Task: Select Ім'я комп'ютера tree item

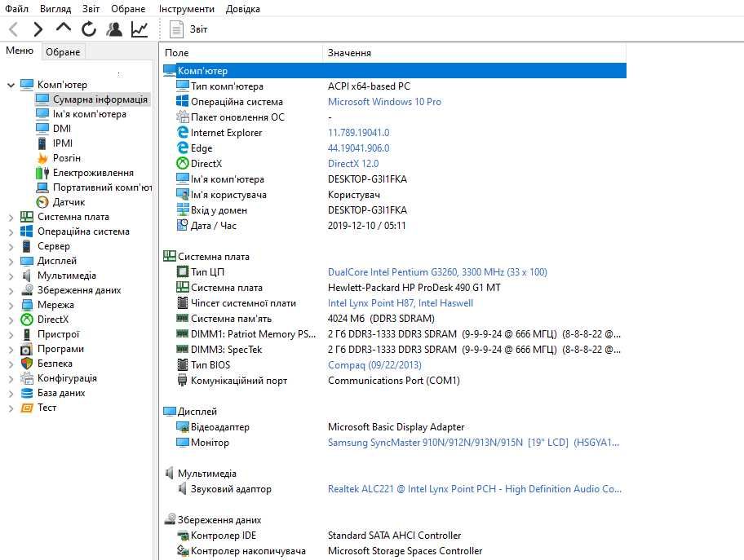Action: (89, 114)
